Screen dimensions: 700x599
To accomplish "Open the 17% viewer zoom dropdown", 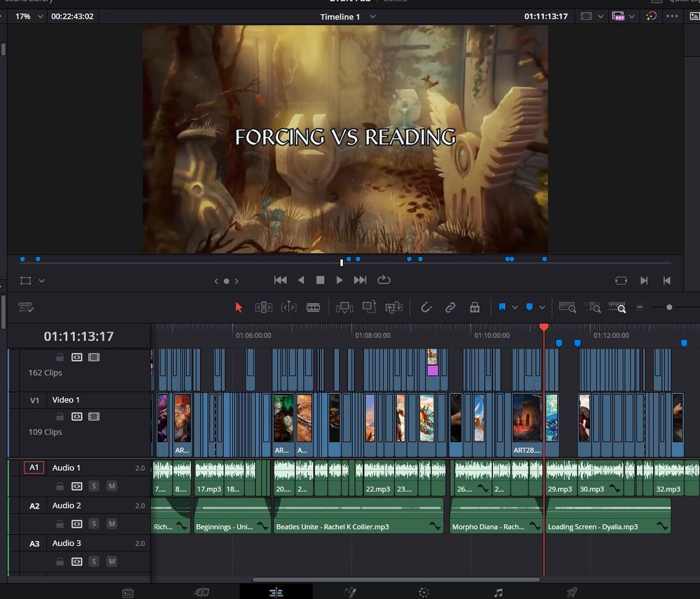I will pos(40,17).
